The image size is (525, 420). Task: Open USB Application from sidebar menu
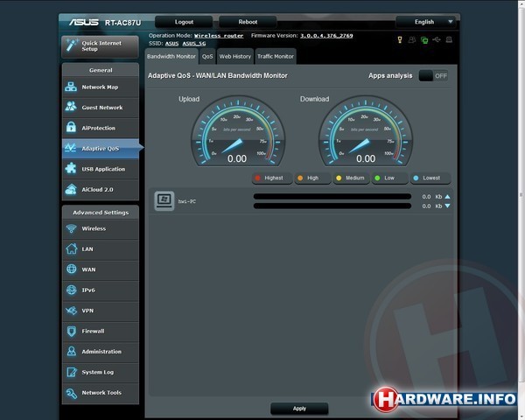coord(101,169)
